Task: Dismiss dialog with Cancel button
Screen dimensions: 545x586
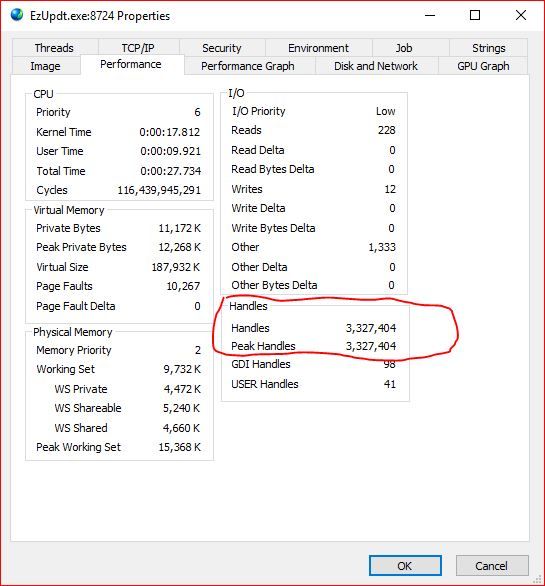Action: click(x=492, y=565)
